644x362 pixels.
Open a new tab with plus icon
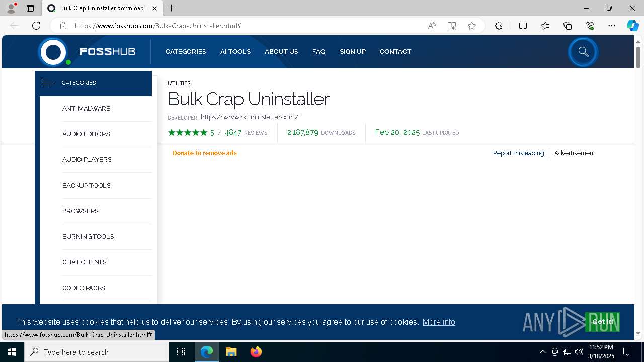coord(171,8)
